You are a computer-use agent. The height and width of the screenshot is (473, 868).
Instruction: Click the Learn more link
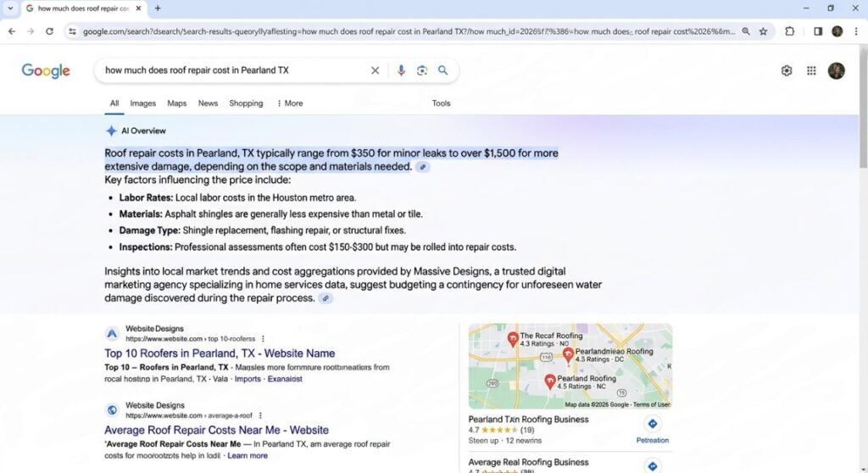[248, 455]
